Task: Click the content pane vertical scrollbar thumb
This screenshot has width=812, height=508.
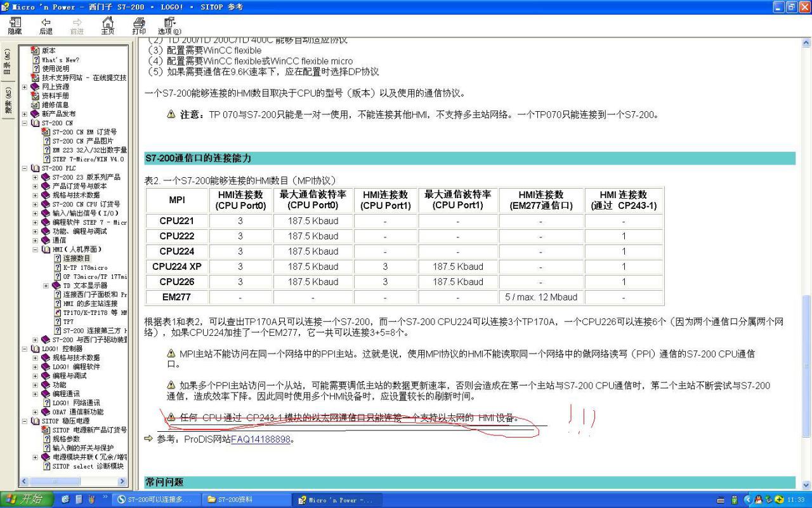Action: pos(806,366)
